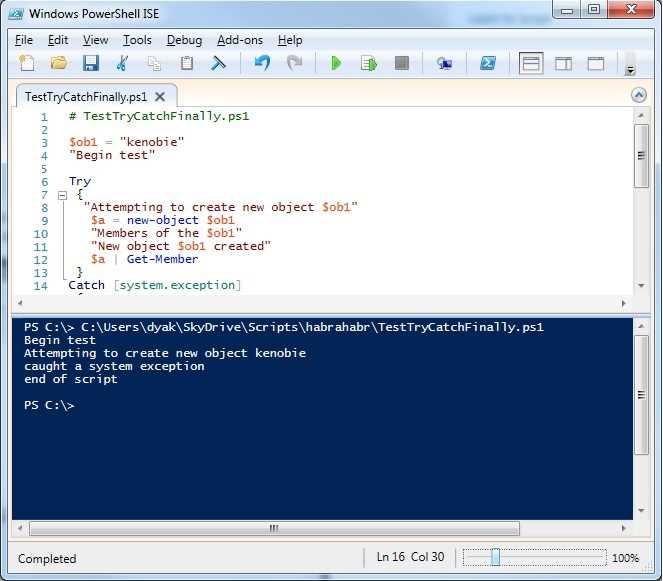Click console pane scroll-down arrow

[641, 510]
